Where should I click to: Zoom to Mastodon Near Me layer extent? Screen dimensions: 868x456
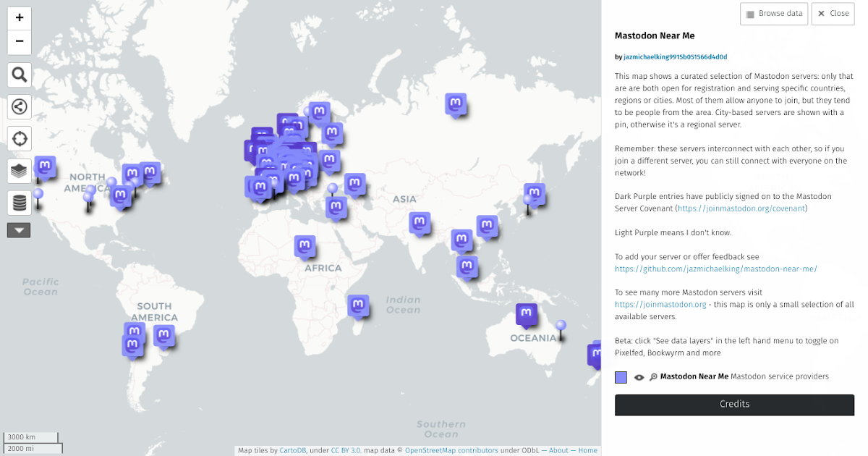point(653,377)
